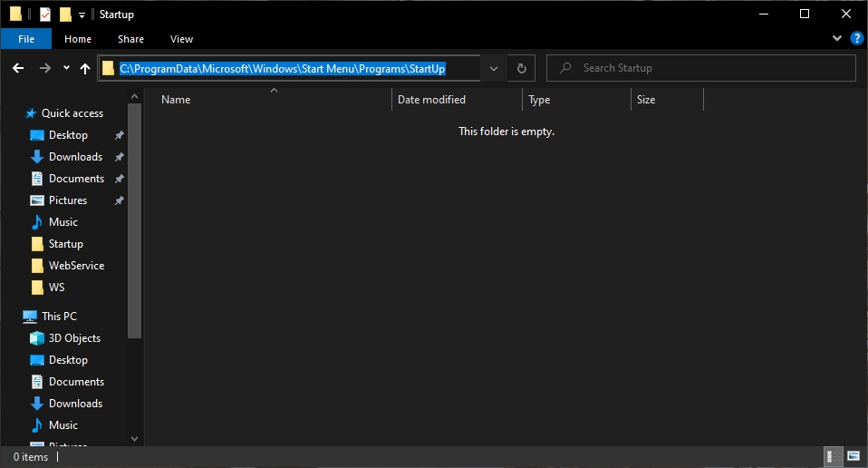This screenshot has height=468, width=868.
Task: Open Help with the blue question mark
Action: (x=856, y=39)
